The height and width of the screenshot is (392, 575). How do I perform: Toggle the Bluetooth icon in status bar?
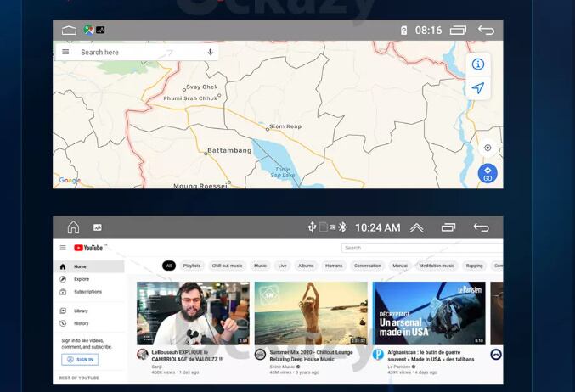[x=343, y=227]
